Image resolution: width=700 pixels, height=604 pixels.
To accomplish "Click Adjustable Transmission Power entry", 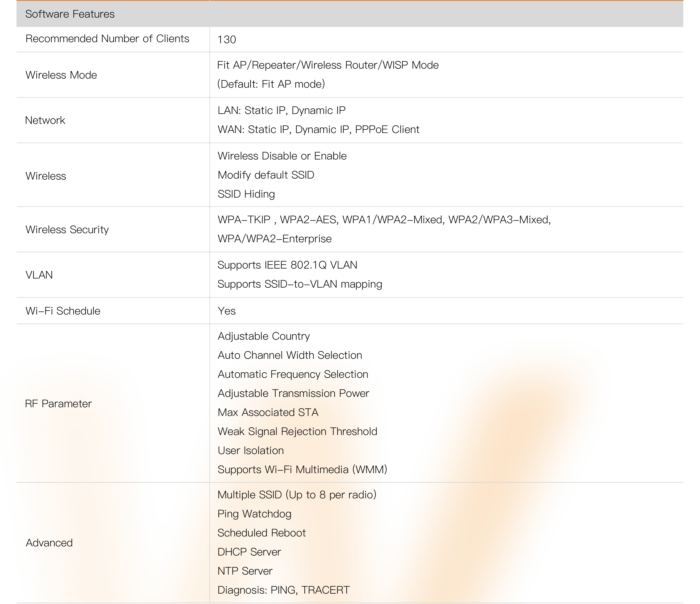I will coord(293,393).
